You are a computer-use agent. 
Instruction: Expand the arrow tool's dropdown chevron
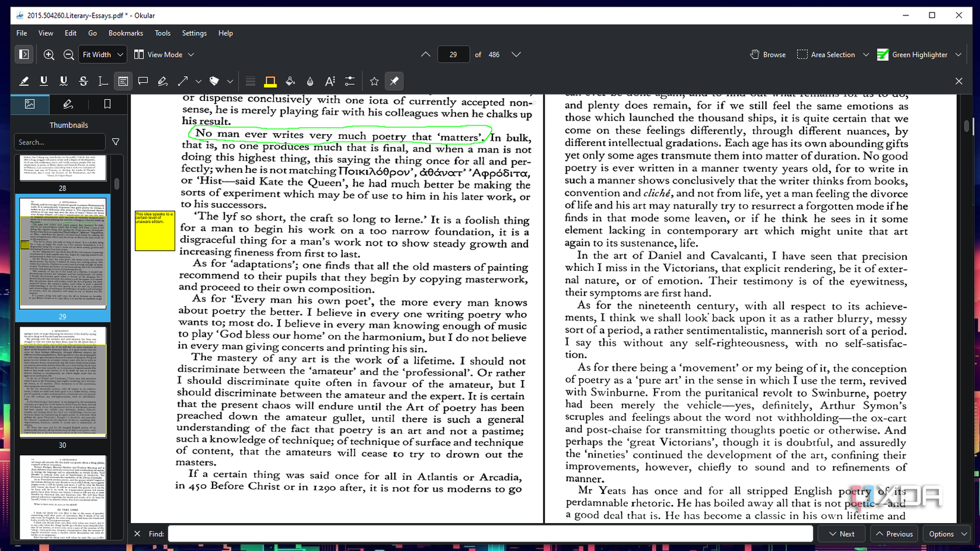pos(198,81)
